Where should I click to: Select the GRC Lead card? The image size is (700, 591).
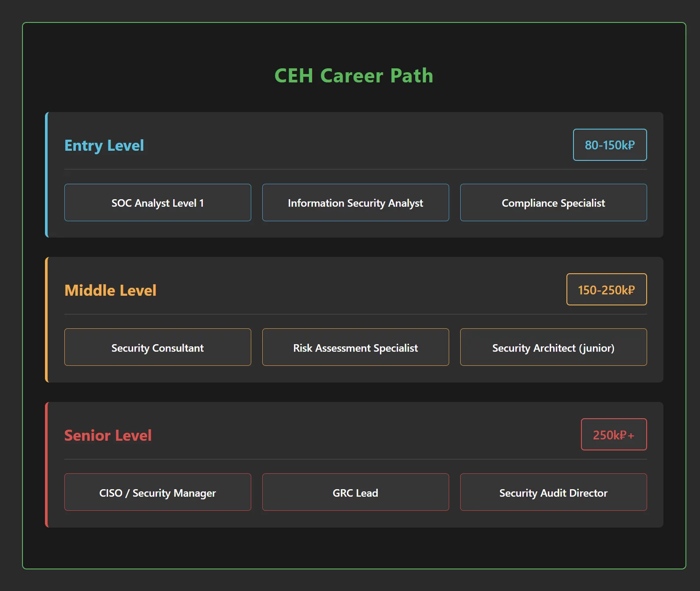pos(356,492)
